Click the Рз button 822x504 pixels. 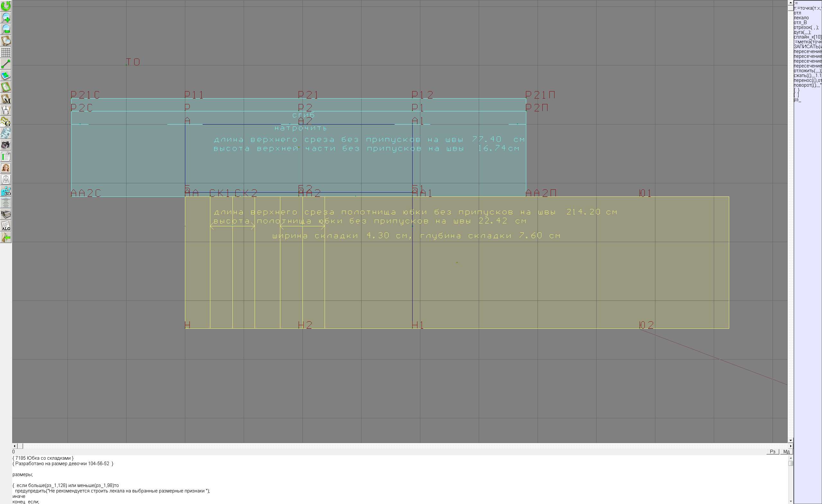pos(773,452)
